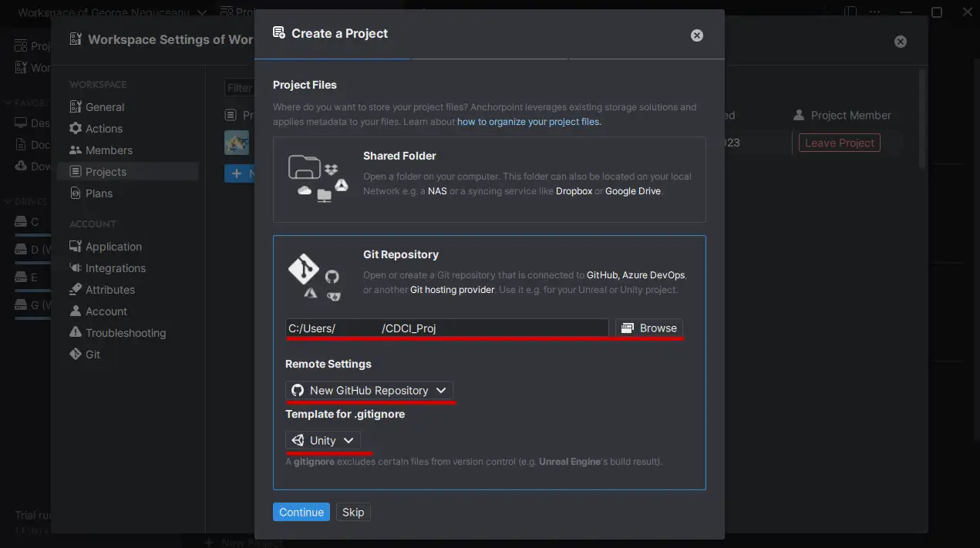Open the General workspace settings

104,106
